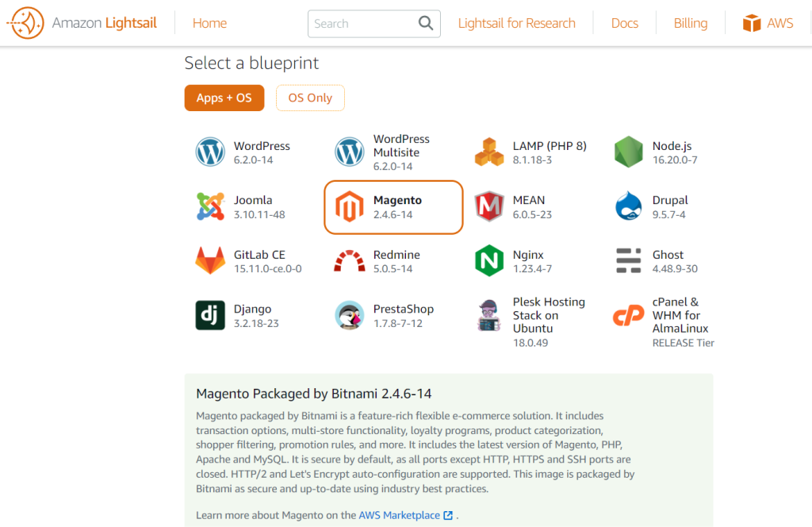Switch to the OS Only tab

310,98
